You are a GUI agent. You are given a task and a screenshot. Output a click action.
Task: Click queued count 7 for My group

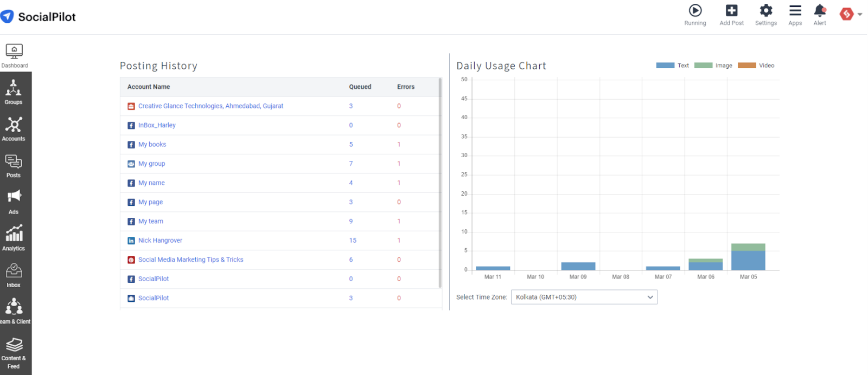351,164
